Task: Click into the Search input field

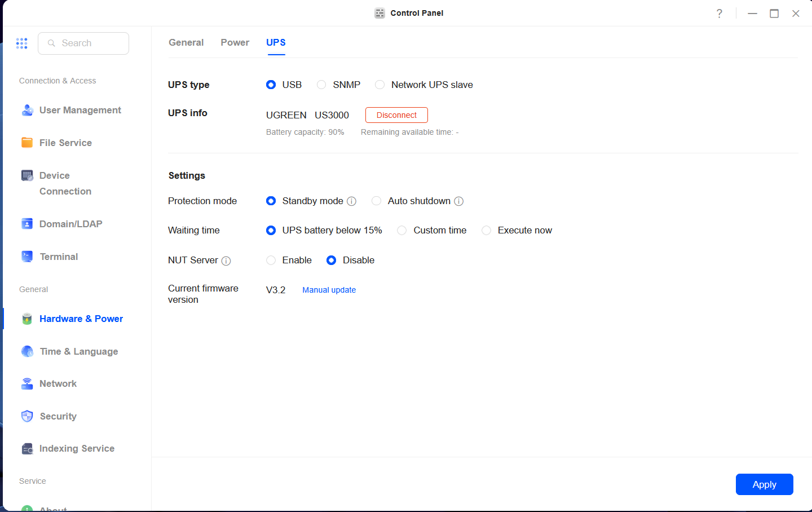Action: pos(83,43)
